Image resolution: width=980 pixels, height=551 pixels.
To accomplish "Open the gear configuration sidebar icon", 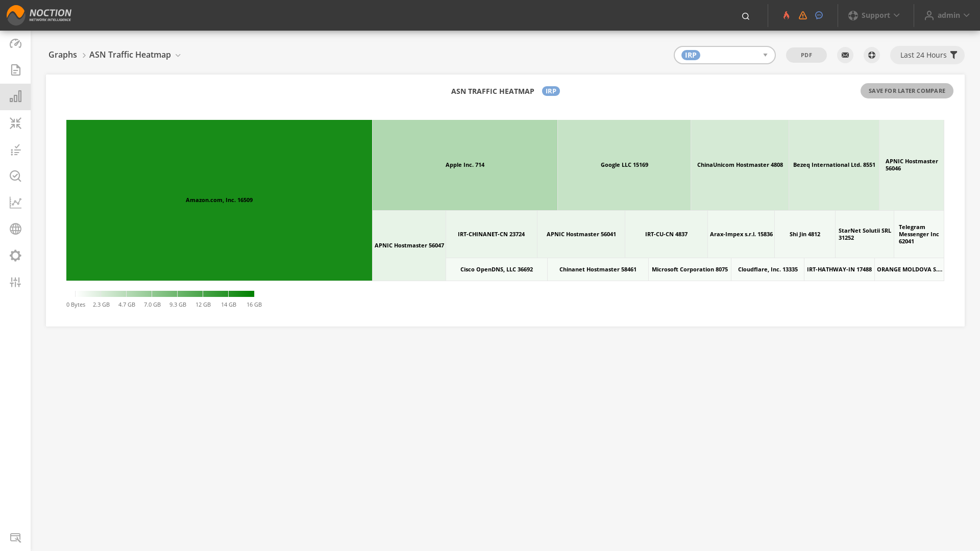I will click(x=15, y=256).
